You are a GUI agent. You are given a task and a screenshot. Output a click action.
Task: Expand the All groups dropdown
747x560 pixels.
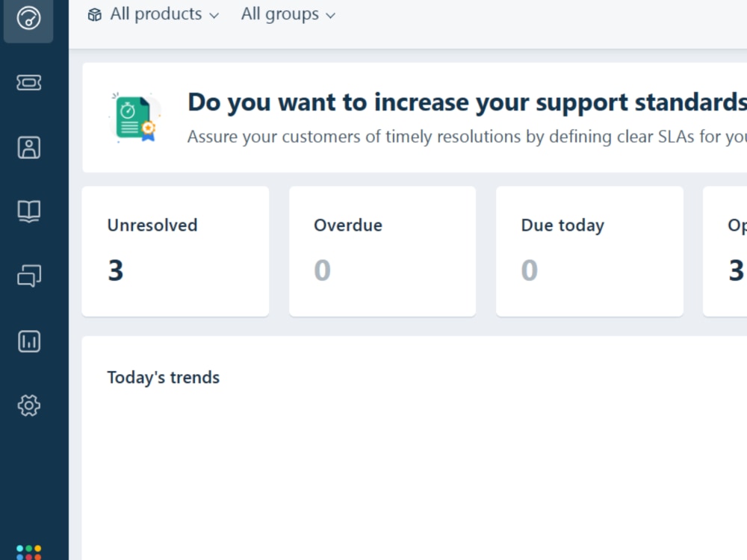(x=288, y=14)
